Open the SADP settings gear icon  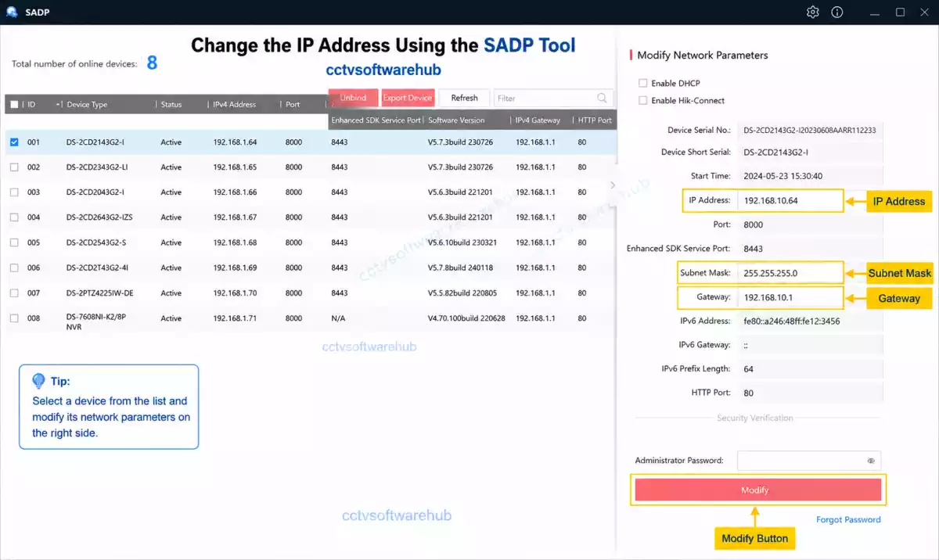point(813,12)
